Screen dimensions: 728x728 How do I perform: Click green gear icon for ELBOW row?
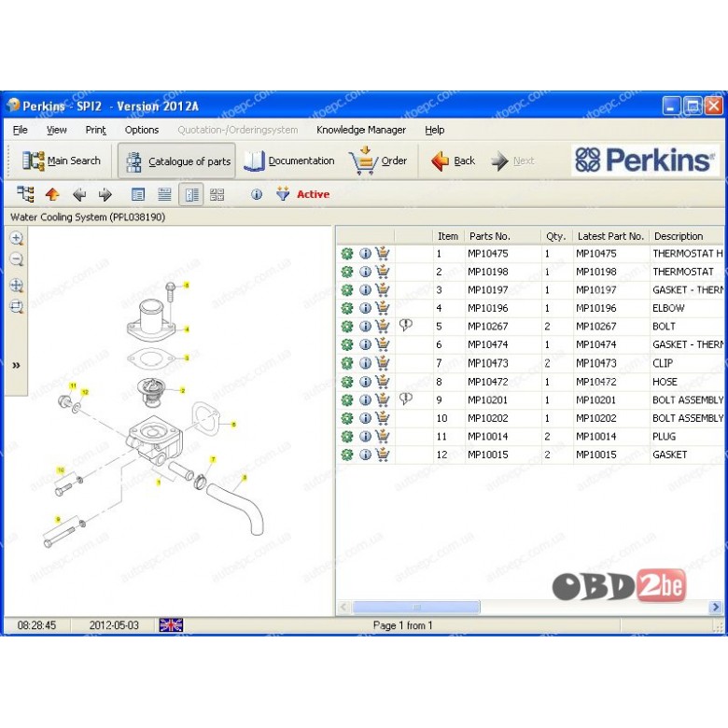point(347,308)
